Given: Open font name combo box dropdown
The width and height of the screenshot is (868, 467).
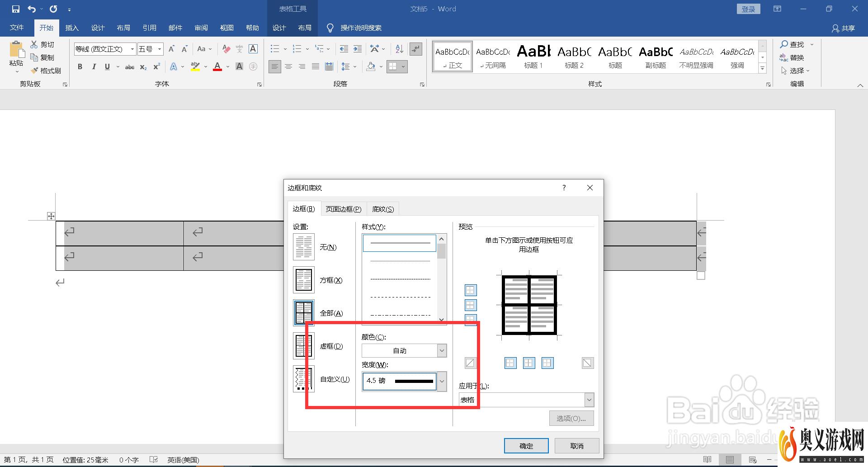Looking at the screenshot, I should [132, 49].
